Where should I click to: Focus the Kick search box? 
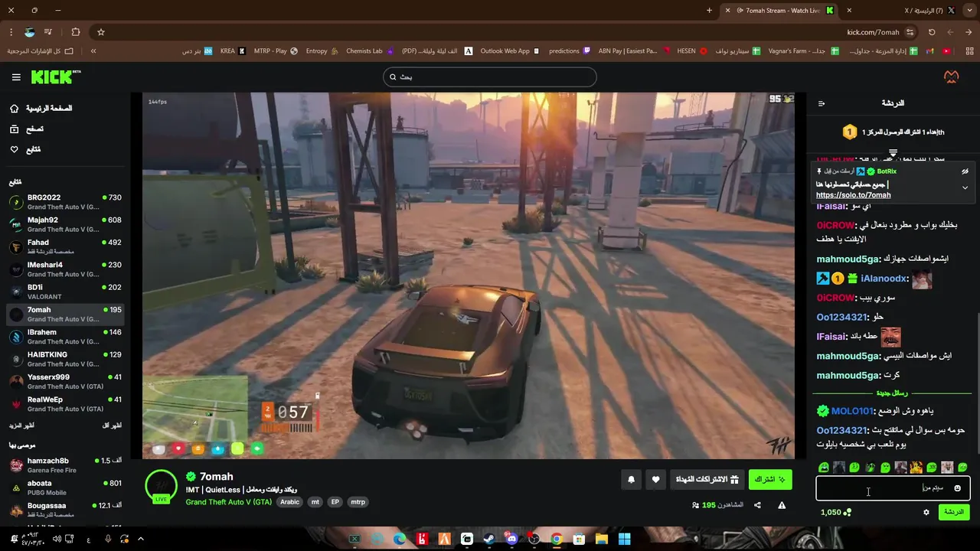coord(489,77)
